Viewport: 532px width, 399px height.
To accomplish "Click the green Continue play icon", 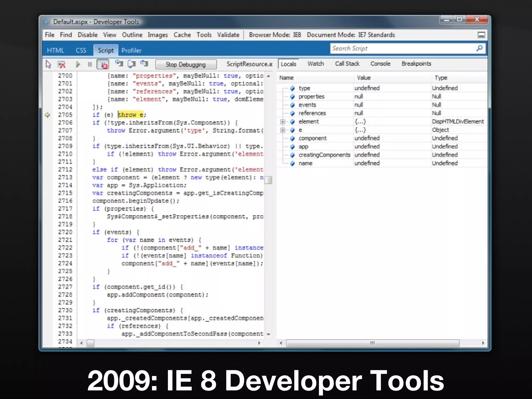I will click(78, 64).
